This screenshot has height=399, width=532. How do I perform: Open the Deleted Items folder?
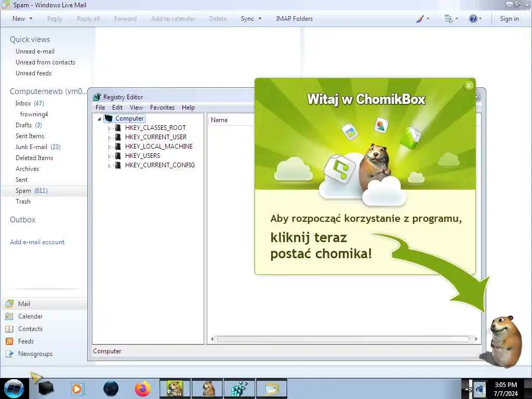pyautogui.click(x=34, y=157)
